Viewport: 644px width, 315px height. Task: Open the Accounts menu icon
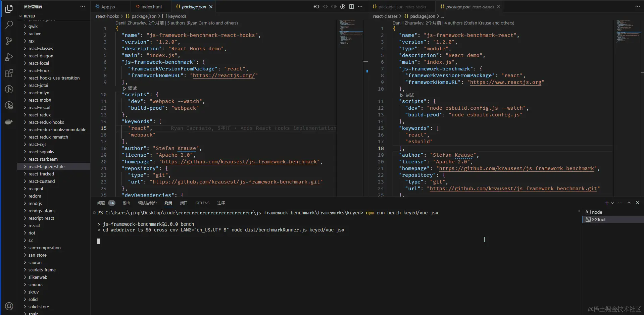point(9,306)
